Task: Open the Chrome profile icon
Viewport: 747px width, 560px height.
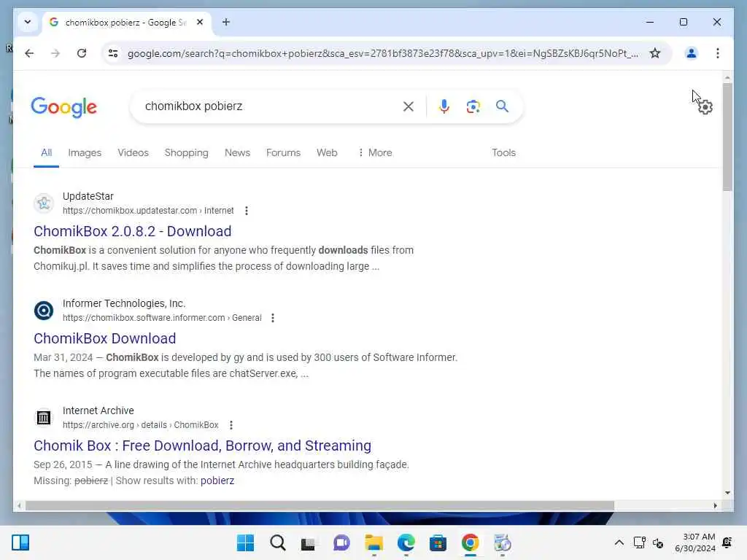Action: (692, 53)
